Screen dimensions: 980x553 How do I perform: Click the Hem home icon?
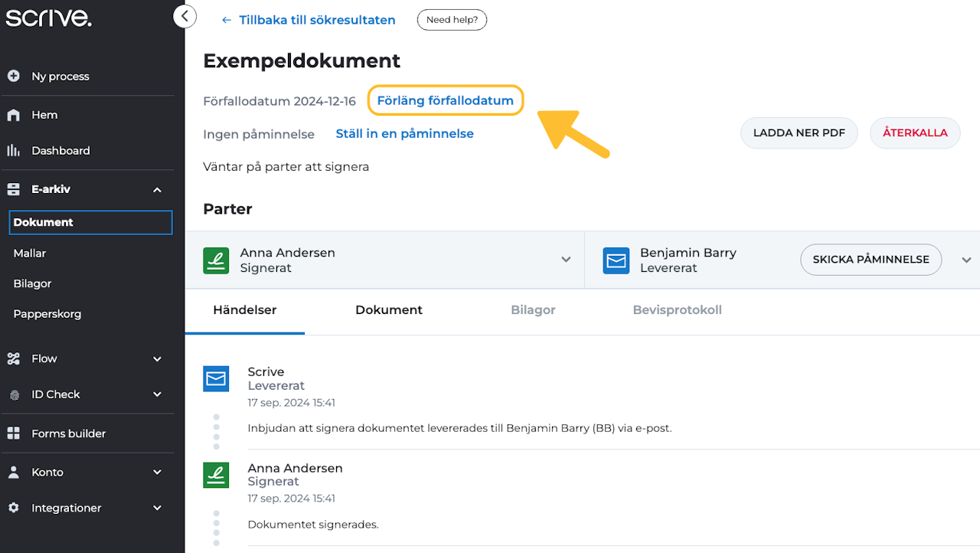click(13, 115)
